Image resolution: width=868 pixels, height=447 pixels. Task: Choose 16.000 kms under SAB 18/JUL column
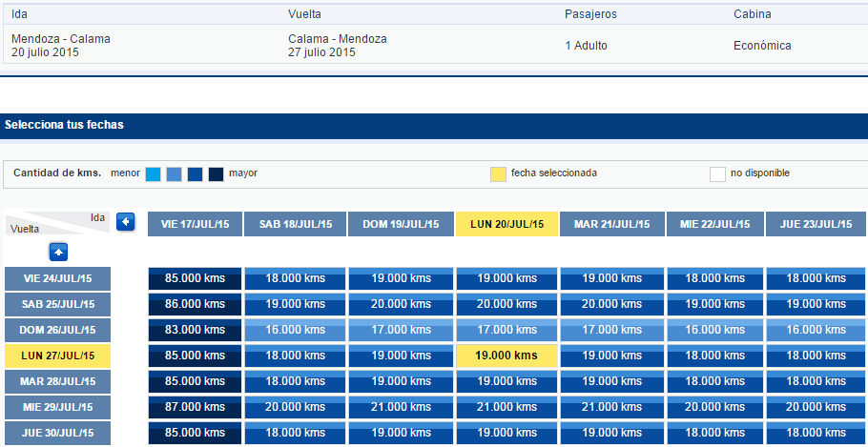pos(296,331)
